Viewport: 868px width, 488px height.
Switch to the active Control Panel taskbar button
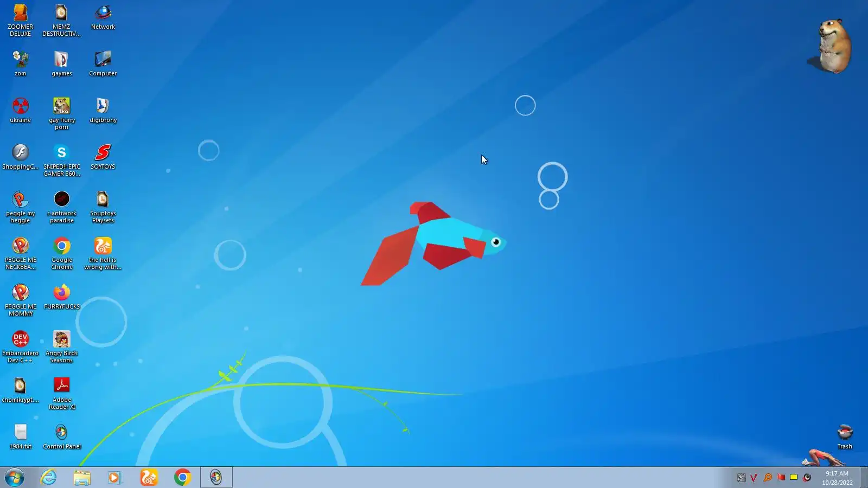[216, 477]
